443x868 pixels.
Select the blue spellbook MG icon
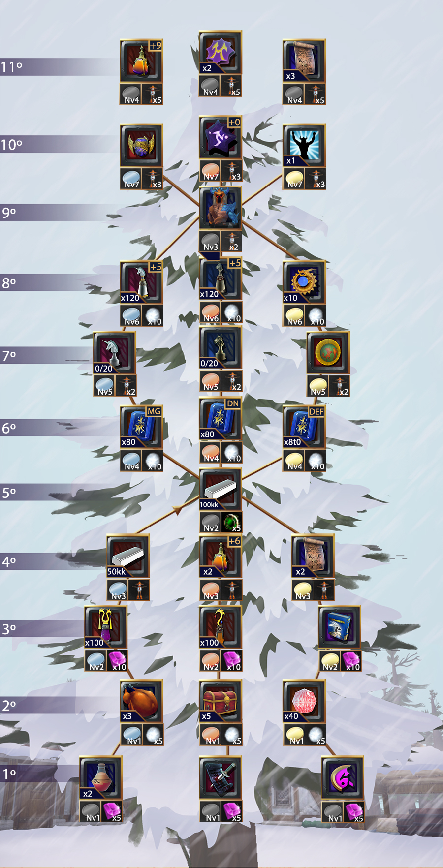point(142,427)
